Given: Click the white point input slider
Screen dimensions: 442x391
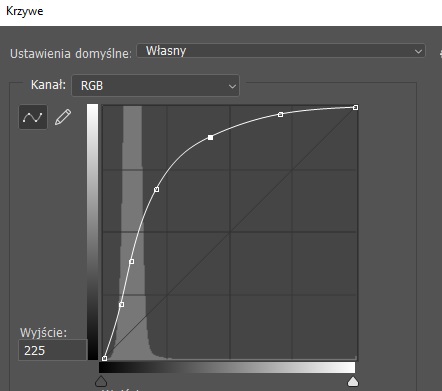Looking at the screenshot, I should pyautogui.click(x=353, y=381).
